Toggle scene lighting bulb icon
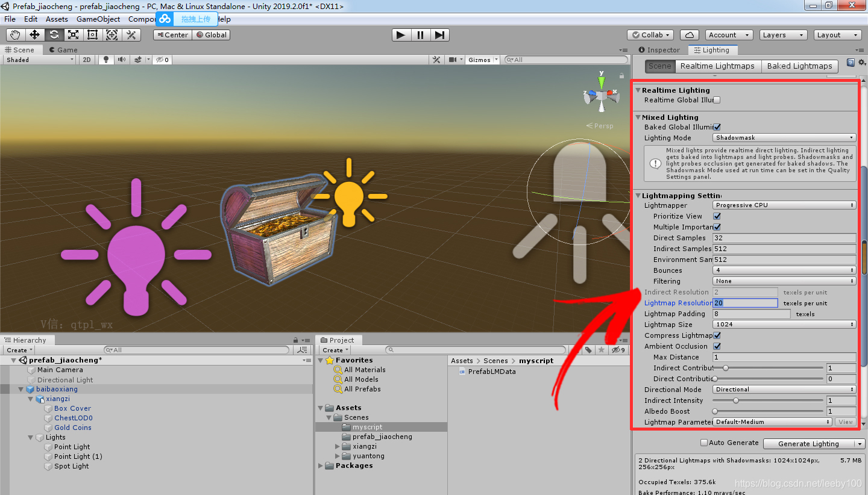The height and width of the screenshot is (495, 868). tap(107, 60)
